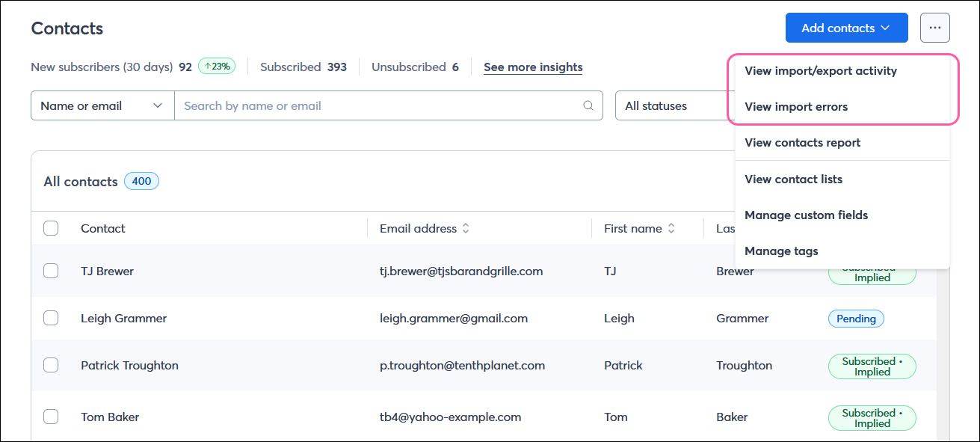Open the See more insights link
980x442 pixels.
tap(532, 67)
